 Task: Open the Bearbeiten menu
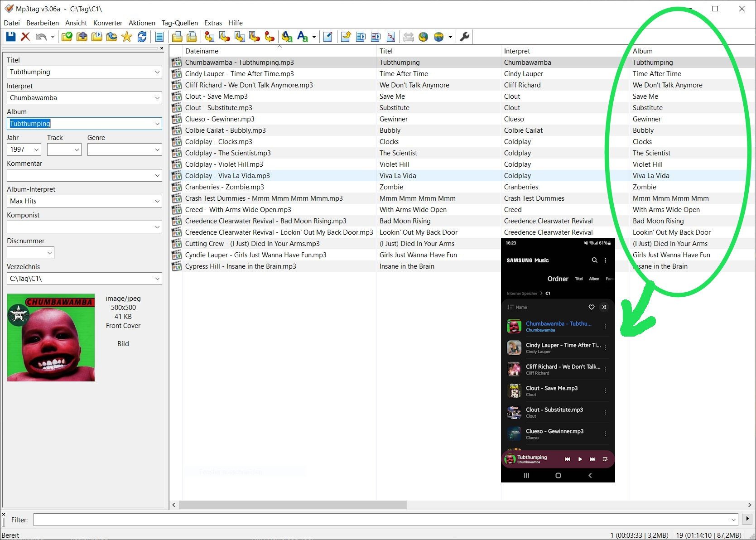[43, 23]
